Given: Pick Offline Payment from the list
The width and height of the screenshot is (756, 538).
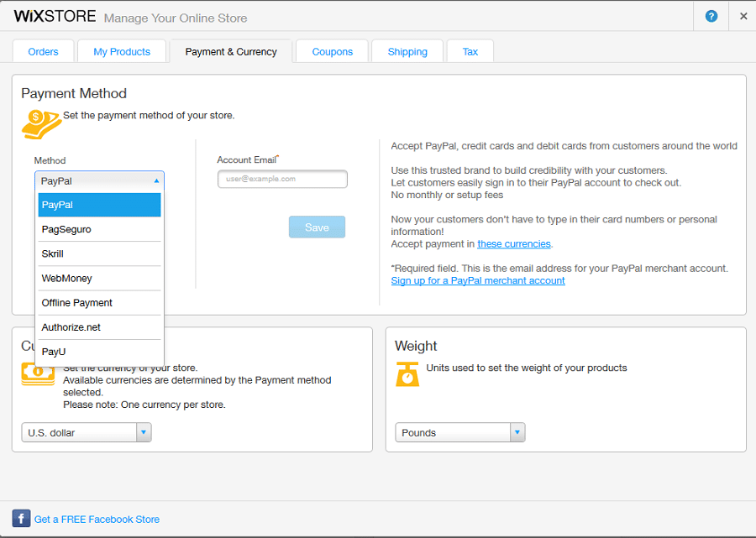Looking at the screenshot, I should tap(99, 303).
